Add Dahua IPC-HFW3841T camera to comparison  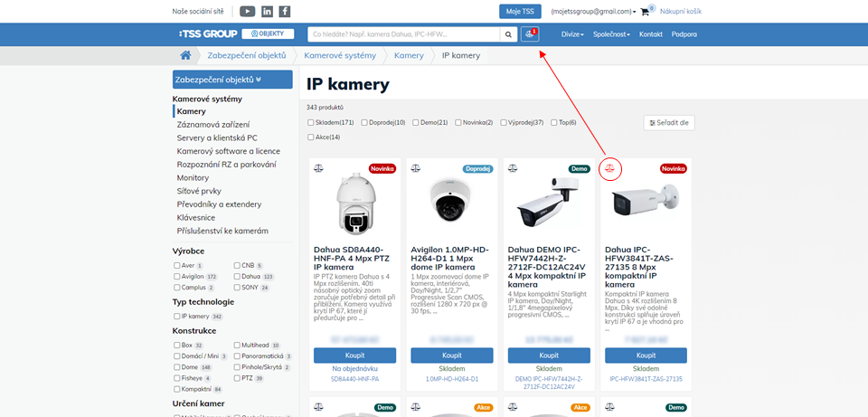(x=610, y=168)
